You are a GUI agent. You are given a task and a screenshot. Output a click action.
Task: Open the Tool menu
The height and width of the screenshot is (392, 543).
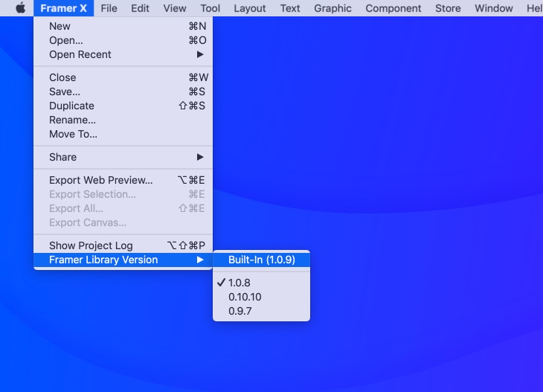point(210,8)
